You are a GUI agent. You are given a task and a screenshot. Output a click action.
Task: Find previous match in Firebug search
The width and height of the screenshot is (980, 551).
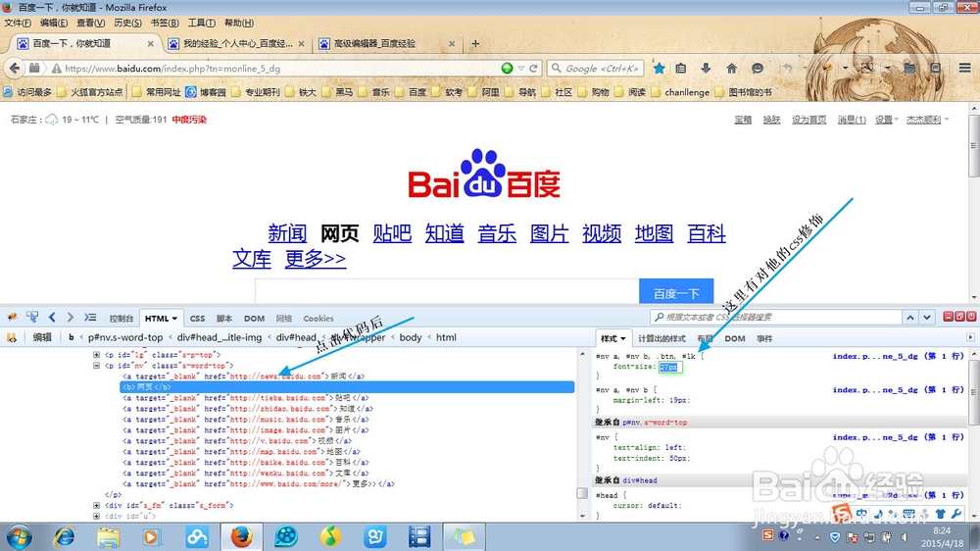tap(910, 317)
